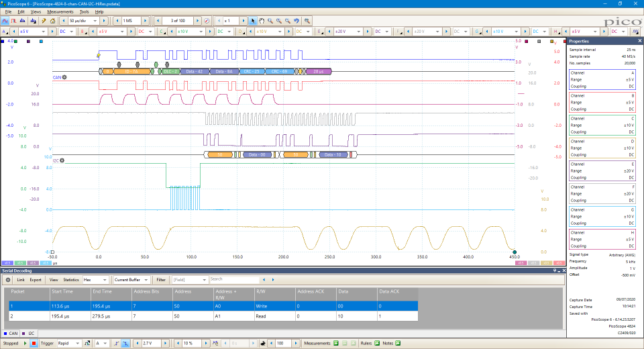
Task: Click the Undo zoom icon
Action: [297, 21]
